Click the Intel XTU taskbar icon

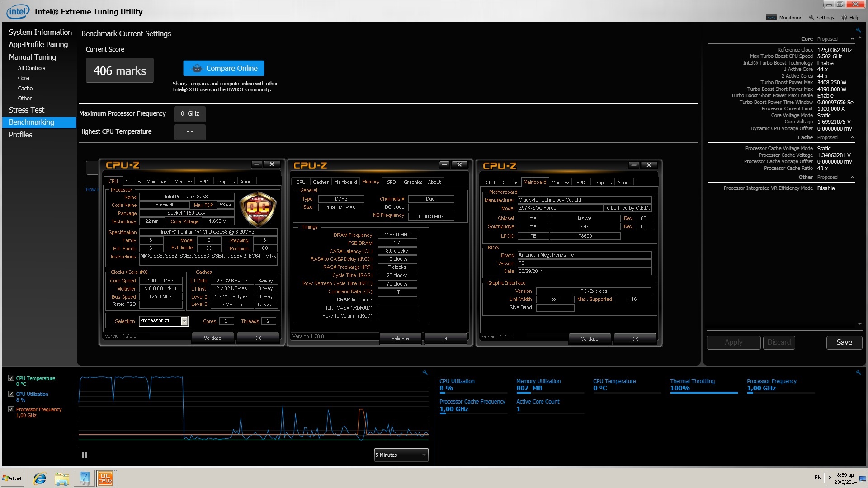pyautogui.click(x=84, y=479)
